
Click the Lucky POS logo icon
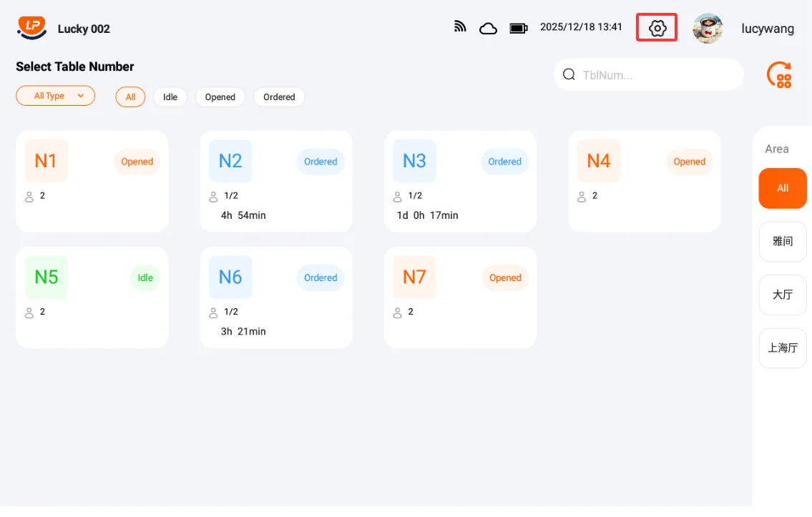(x=31, y=28)
